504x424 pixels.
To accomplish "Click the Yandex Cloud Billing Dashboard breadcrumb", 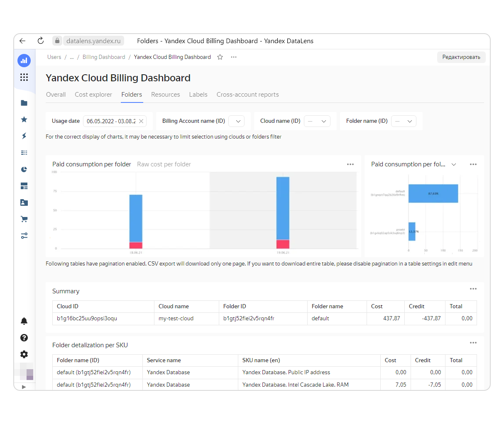I will coord(172,57).
